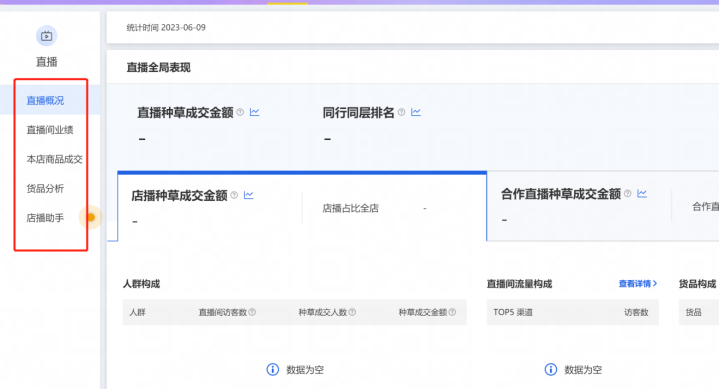Open trend chart for 店播种草成交金额
This screenshot has height=389, width=719.
[249, 195]
